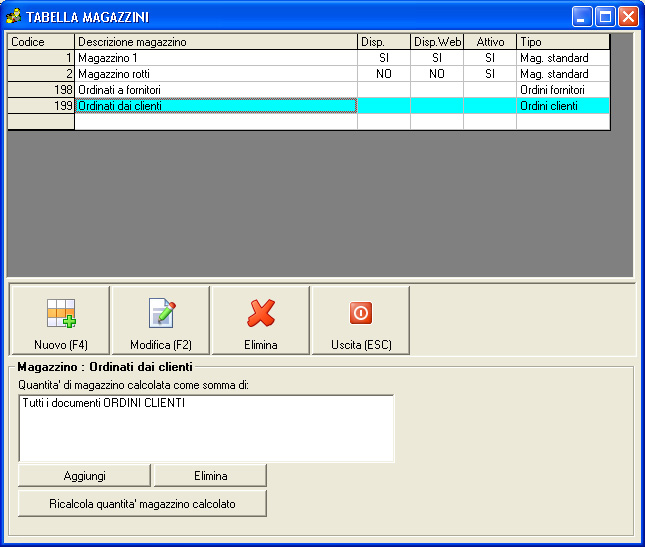The width and height of the screenshot is (645, 547).
Task: Click the Disp.Web value SI for Magazzino 1
Action: tap(437, 58)
